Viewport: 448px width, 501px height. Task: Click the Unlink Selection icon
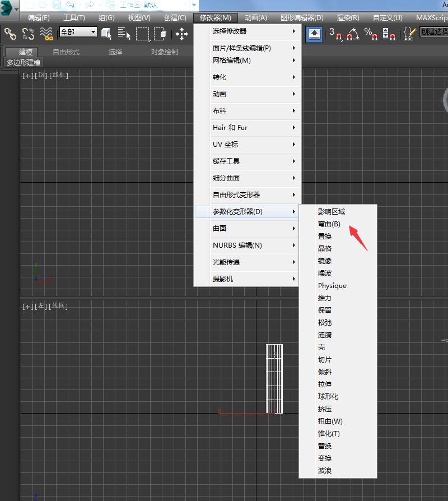[28, 34]
